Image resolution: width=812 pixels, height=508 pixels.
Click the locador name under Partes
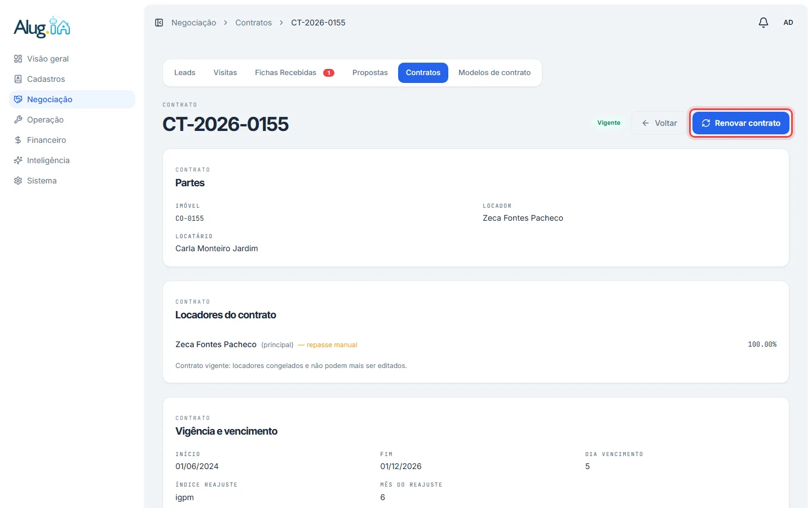pos(523,218)
